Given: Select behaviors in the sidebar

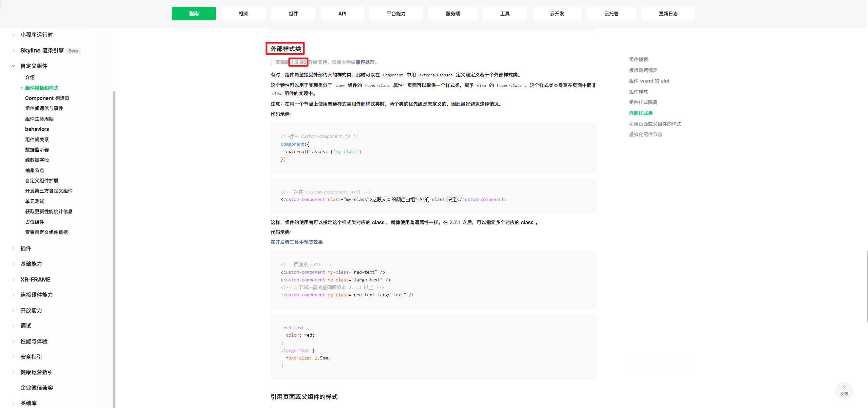Looking at the screenshot, I should click(x=37, y=129).
